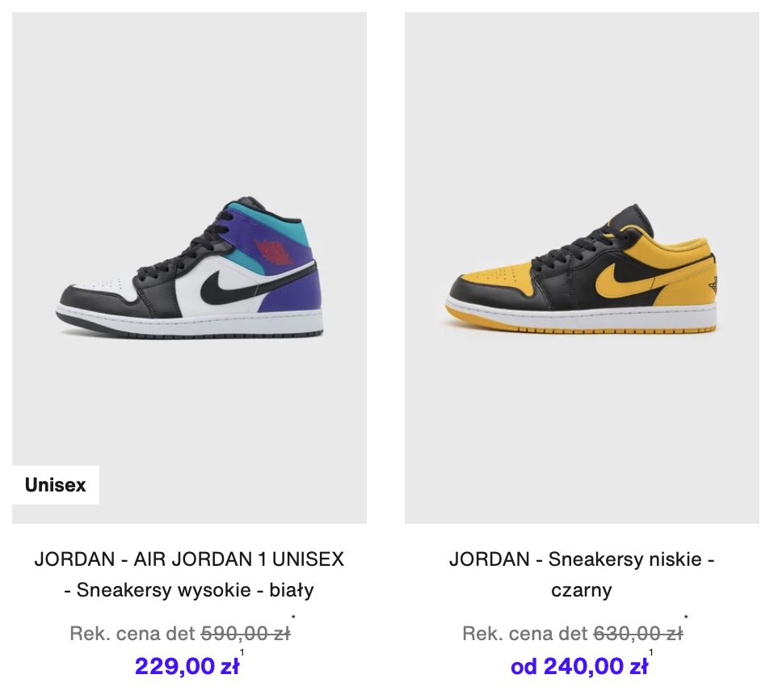This screenshot has height=700, width=774.
Task: Click footnote 1 marker after 240,00 zł
Action: coord(651,652)
